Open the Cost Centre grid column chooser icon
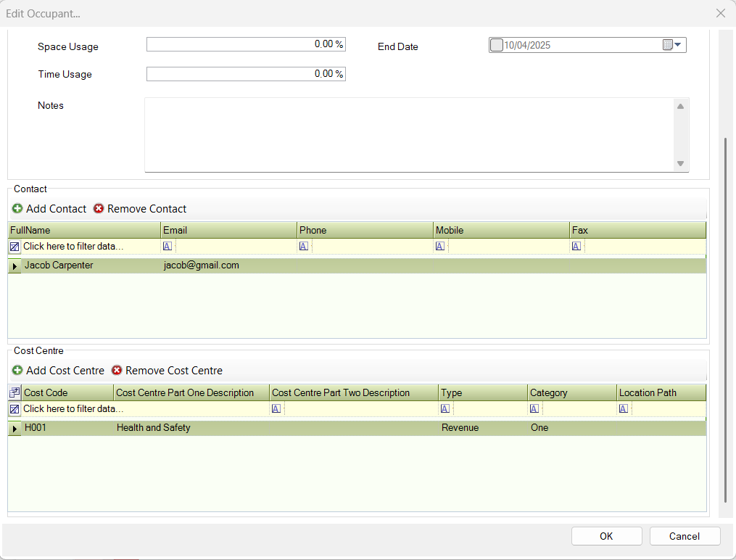Viewport: 736px width, 560px height. [x=15, y=393]
